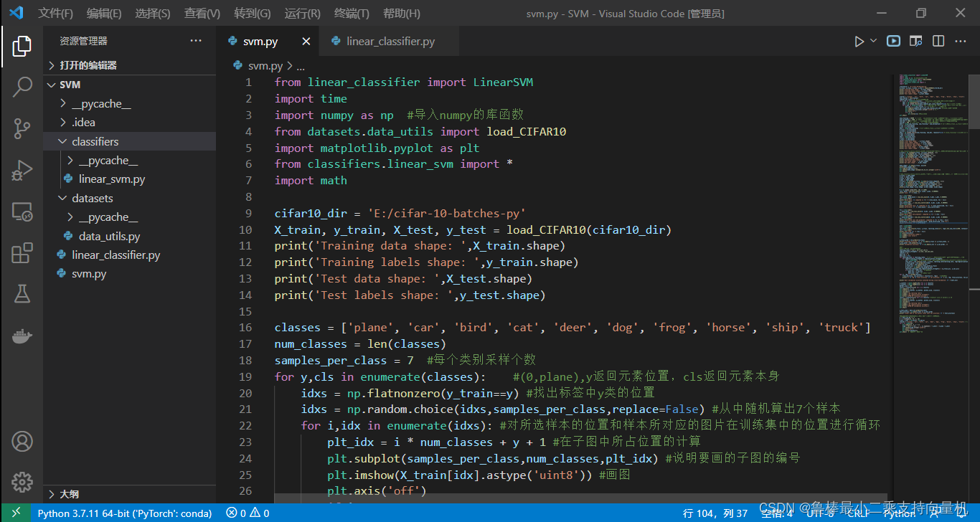Run Python file with play button
Image resolution: width=980 pixels, height=522 pixels.
coord(859,42)
